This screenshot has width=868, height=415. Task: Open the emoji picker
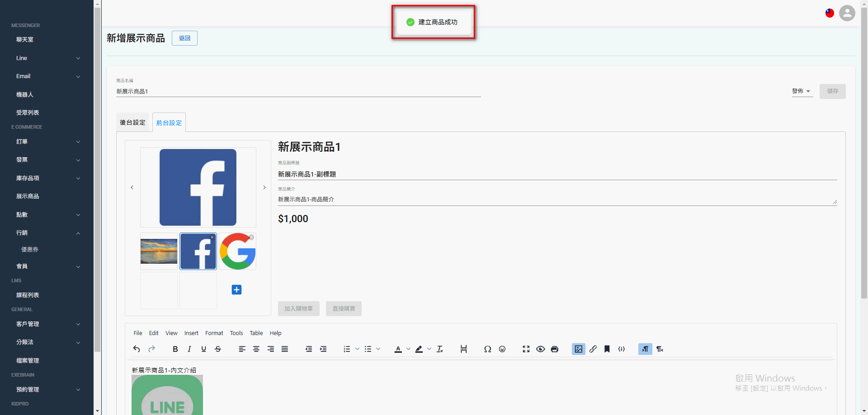502,349
